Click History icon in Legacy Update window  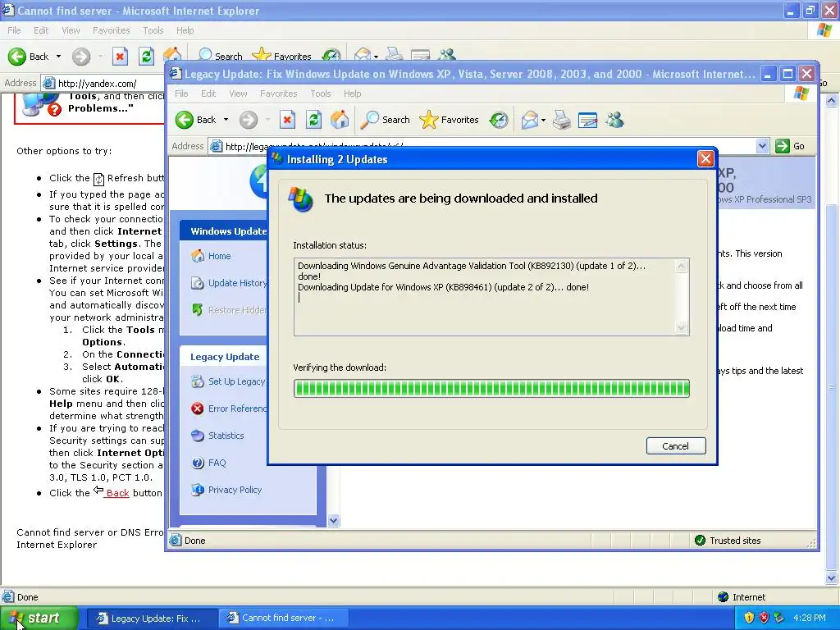[499, 120]
